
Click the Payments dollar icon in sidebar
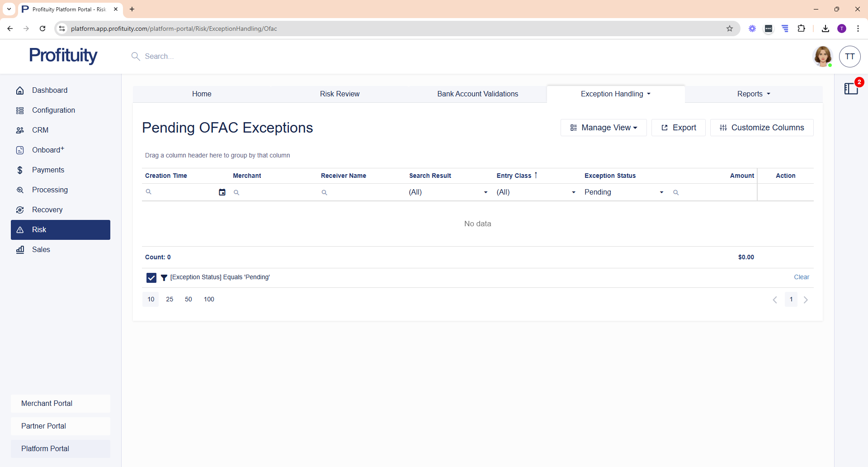pos(20,170)
